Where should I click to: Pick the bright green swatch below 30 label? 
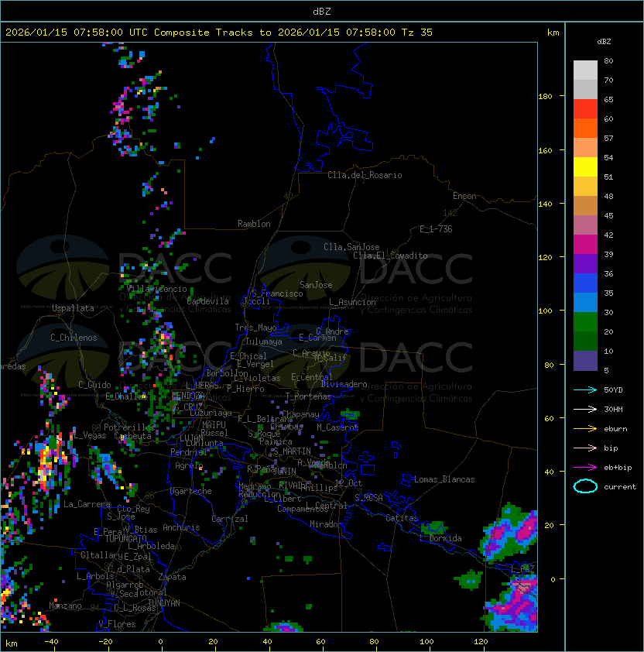[585, 322]
